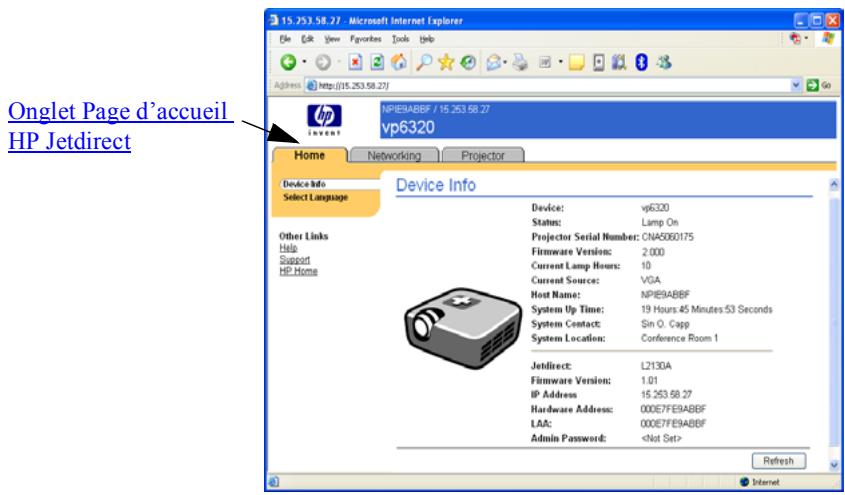
Task: Click the grey Forward arrow button
Action: (323, 62)
